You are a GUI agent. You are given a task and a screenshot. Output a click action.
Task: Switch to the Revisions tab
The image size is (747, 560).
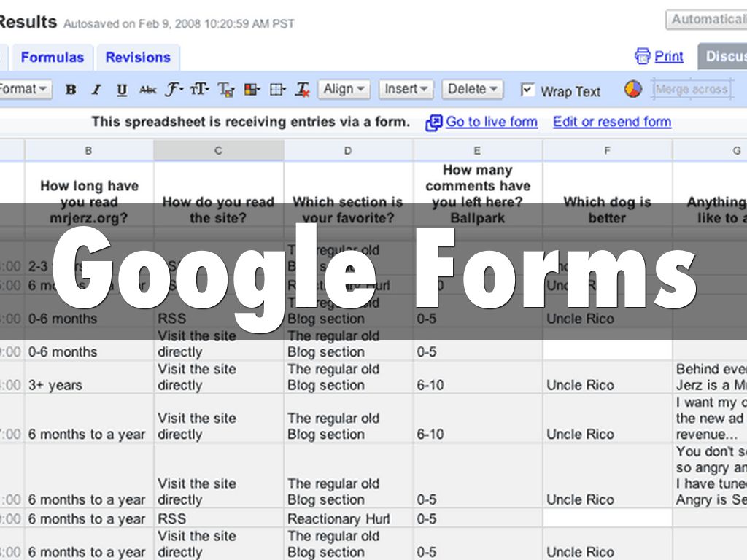(x=138, y=57)
